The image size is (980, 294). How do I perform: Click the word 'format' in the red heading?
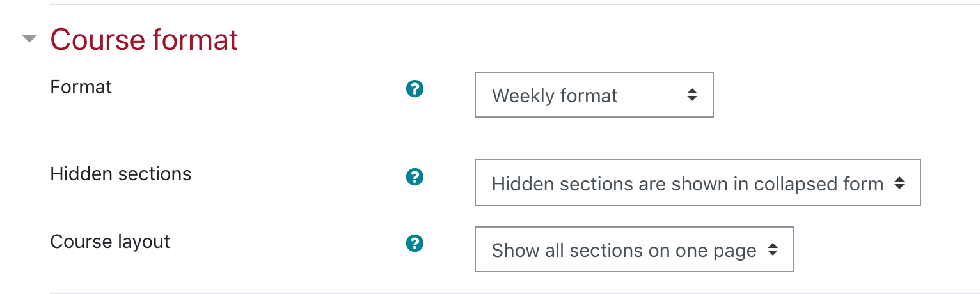tap(194, 40)
